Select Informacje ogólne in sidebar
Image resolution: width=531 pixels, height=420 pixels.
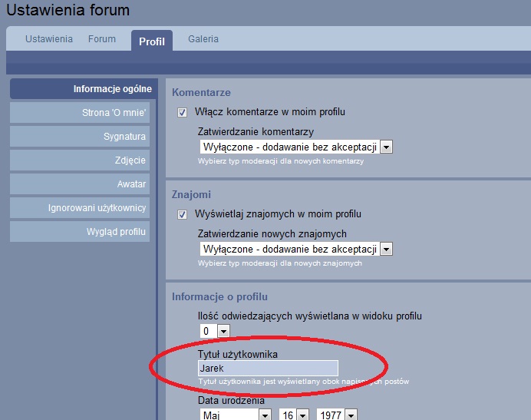[x=84, y=89]
